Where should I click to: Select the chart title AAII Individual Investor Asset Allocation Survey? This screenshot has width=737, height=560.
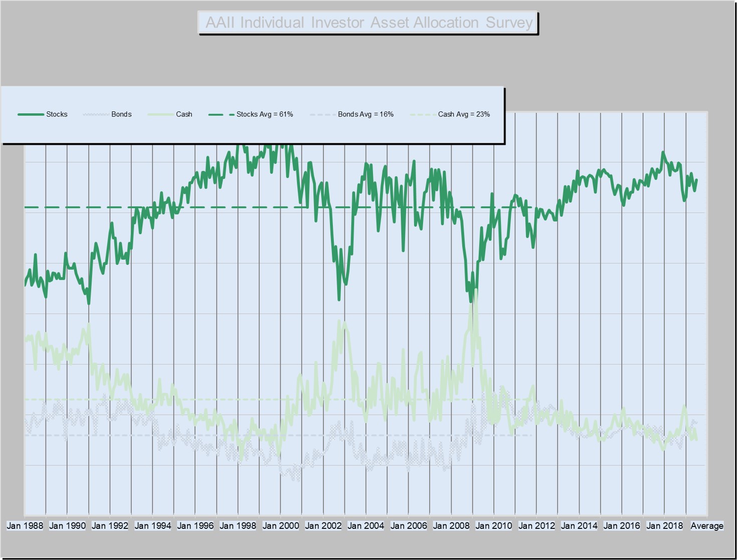pos(368,23)
